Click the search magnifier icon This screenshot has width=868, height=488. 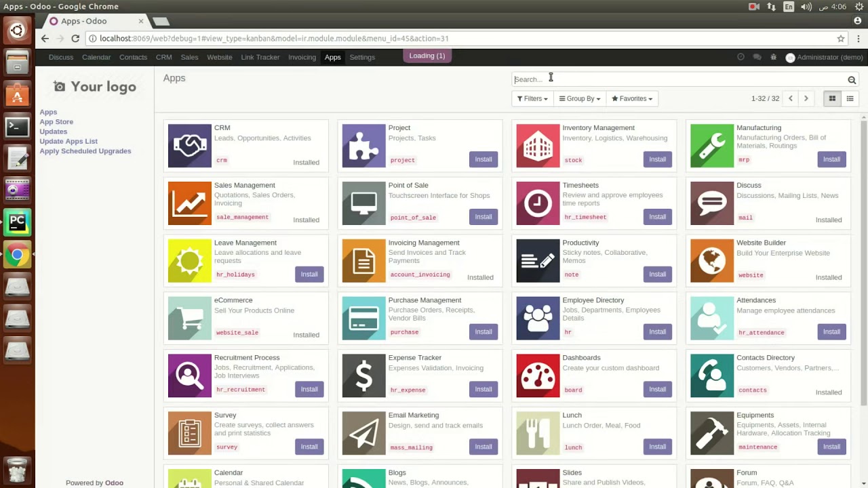(x=852, y=80)
